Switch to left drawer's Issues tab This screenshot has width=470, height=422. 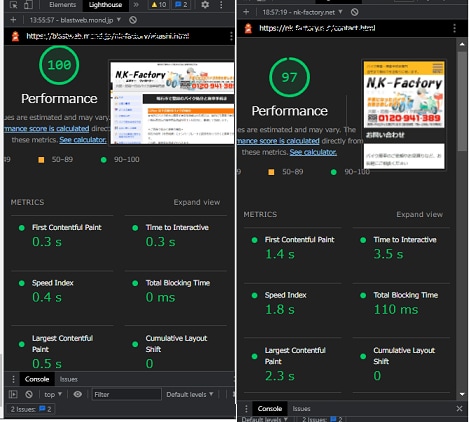coord(69,379)
